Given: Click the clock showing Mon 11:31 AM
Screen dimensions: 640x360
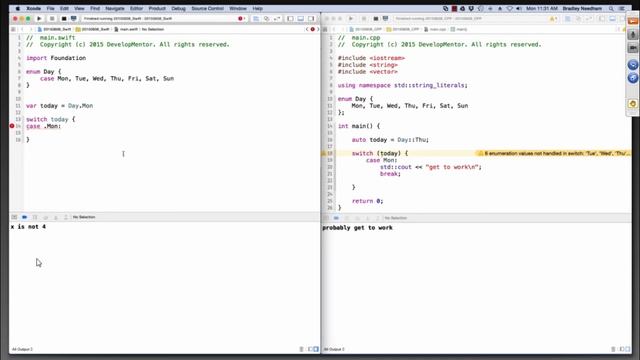Looking at the screenshot, I should [x=542, y=9].
